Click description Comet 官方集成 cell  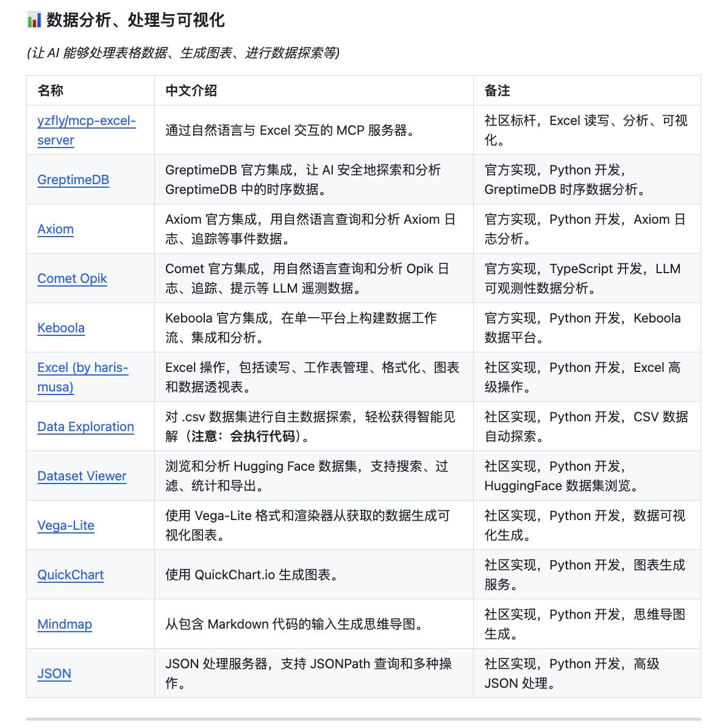[x=307, y=278]
